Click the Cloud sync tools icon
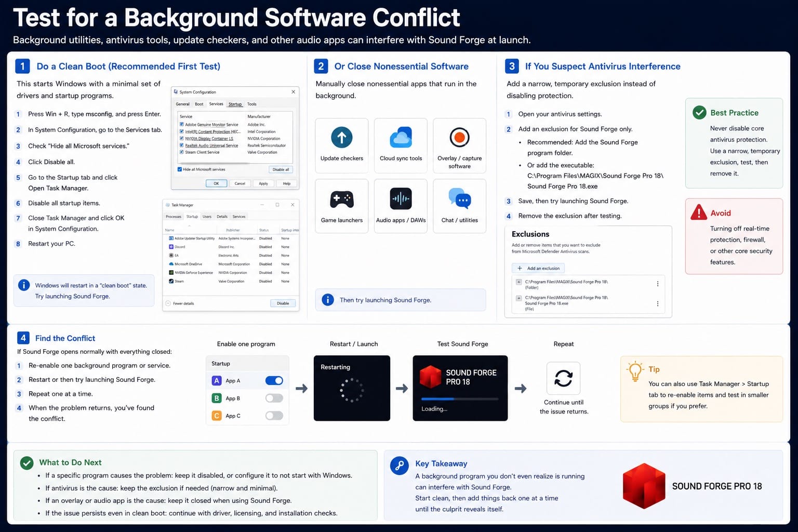 coord(401,137)
